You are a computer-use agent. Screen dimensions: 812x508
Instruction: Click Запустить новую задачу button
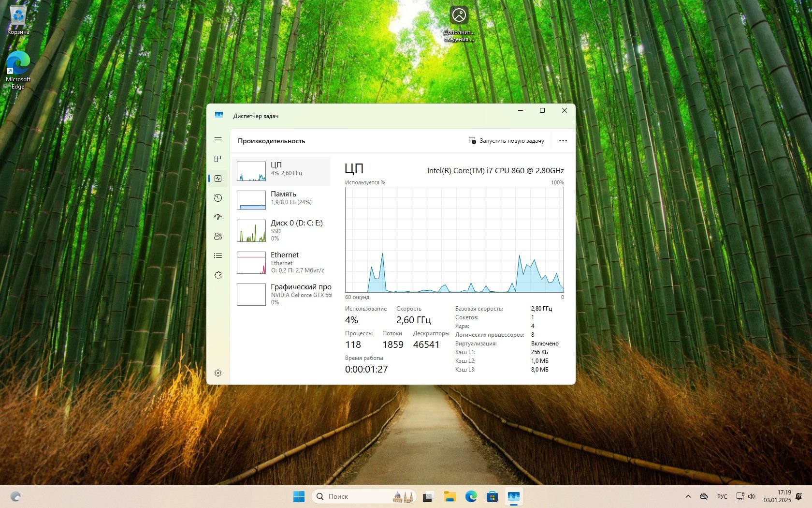coord(506,141)
